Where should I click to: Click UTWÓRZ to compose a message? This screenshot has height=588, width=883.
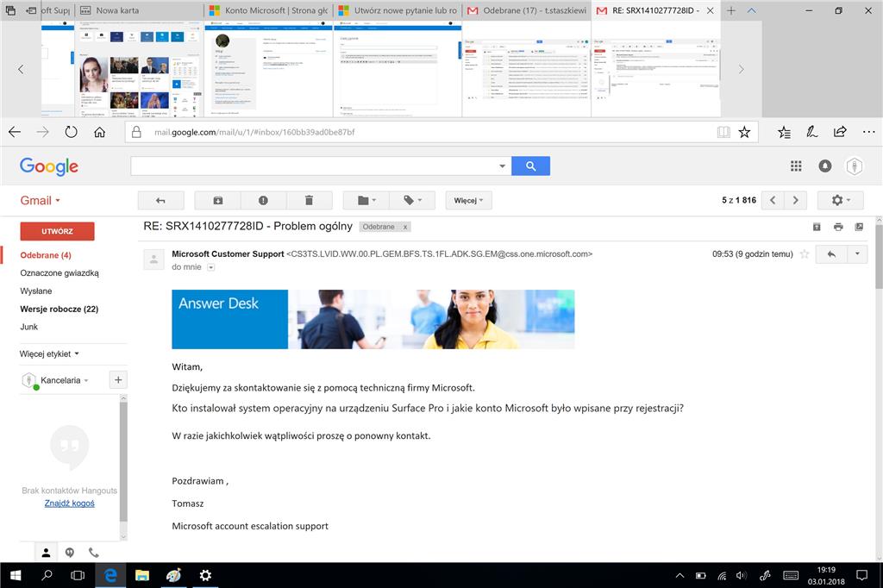[x=57, y=231]
